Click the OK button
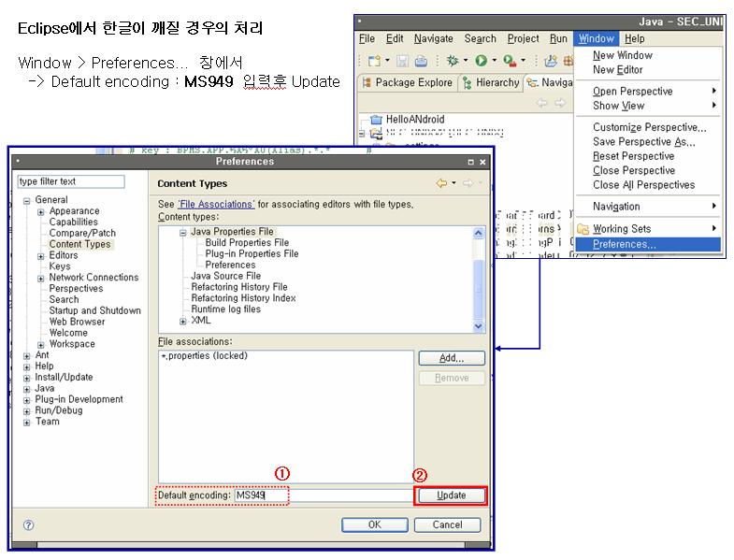Image resolution: width=734 pixels, height=560 pixels. [x=375, y=524]
